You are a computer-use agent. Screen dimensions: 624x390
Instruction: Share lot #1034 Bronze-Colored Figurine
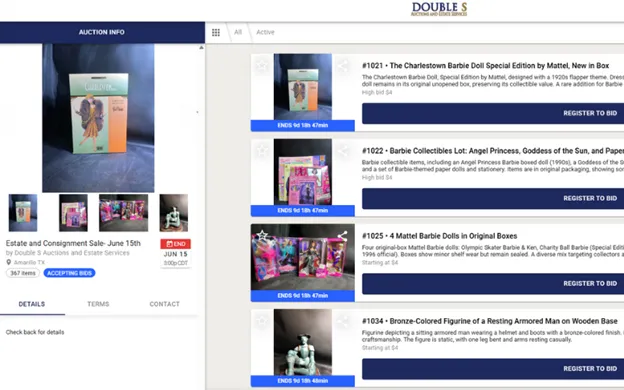coord(343,321)
